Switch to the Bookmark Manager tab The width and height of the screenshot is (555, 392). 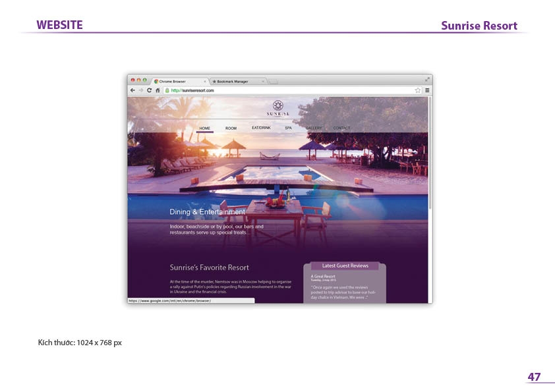coord(238,82)
